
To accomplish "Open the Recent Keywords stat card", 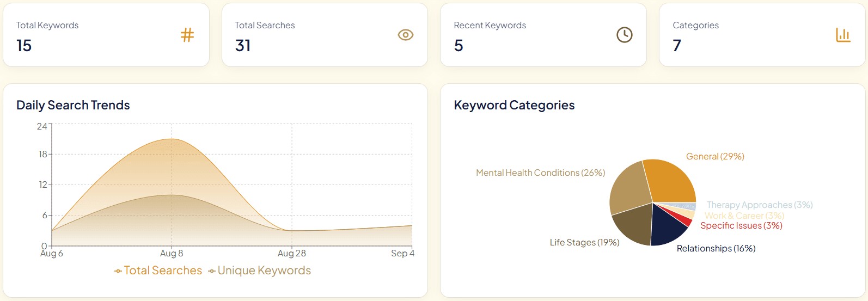I will [x=543, y=35].
